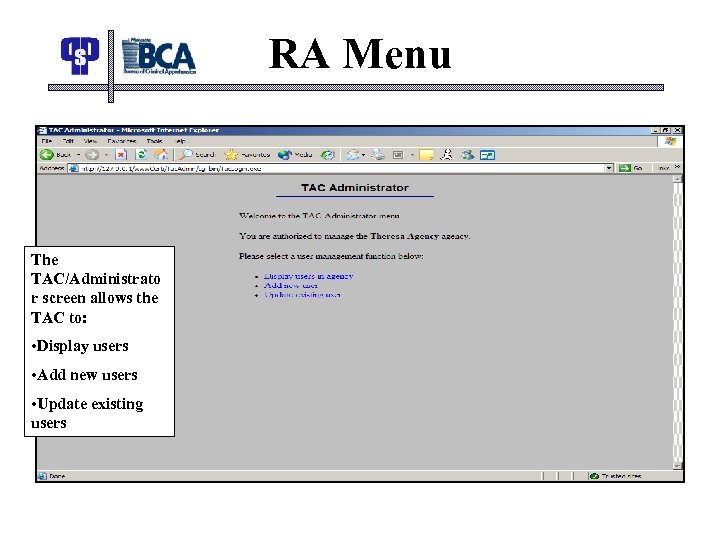The width and height of the screenshot is (720, 540).
Task: Refresh the page with the green arrows icon
Action: tap(141, 155)
